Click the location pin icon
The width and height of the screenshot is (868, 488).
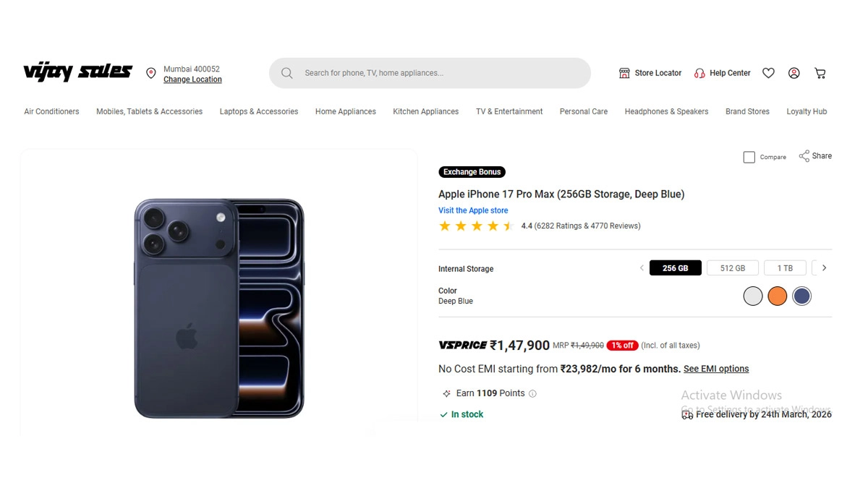click(151, 73)
